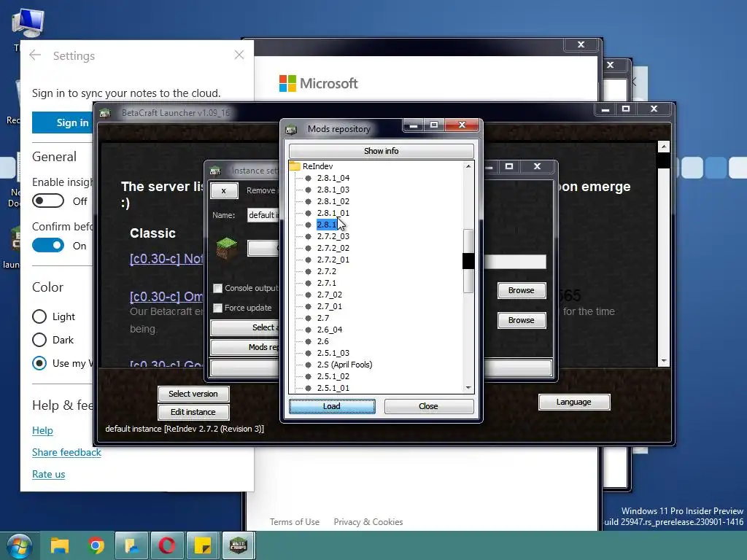Select the ReIndev folder node
This screenshot has height=560, width=747.
317,166
